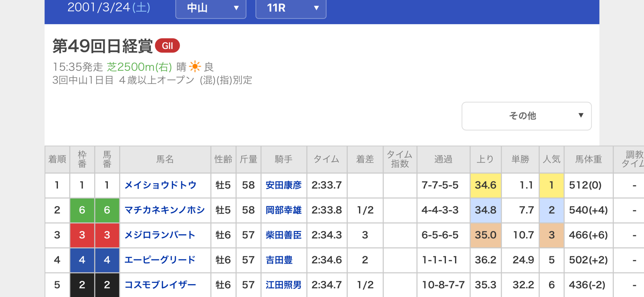Click the sunny weather icon

[x=195, y=67]
